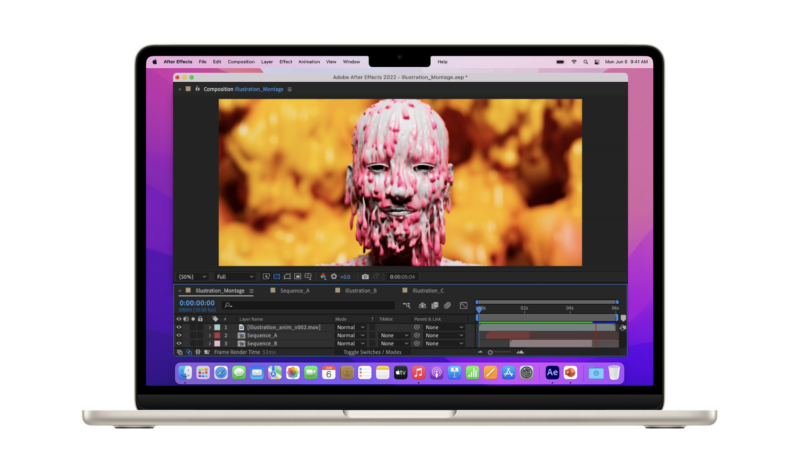Click Illustration_Montage link in Composition panel header
The height and width of the screenshot is (467, 800).
point(259,89)
